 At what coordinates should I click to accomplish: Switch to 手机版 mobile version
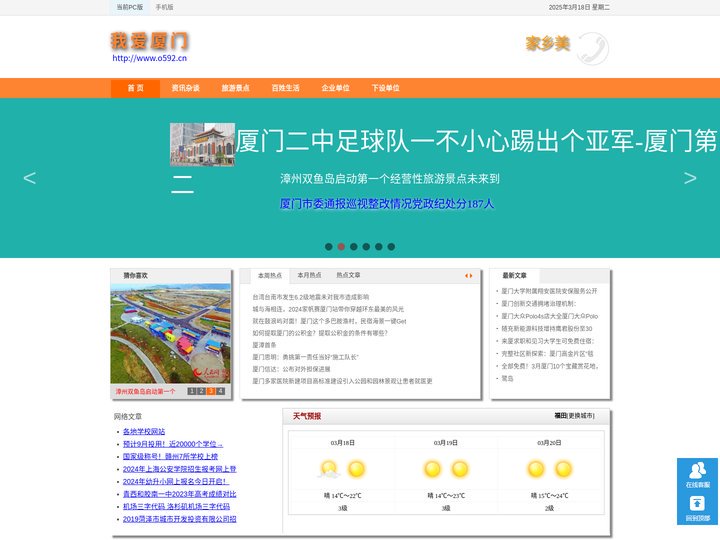164,7
